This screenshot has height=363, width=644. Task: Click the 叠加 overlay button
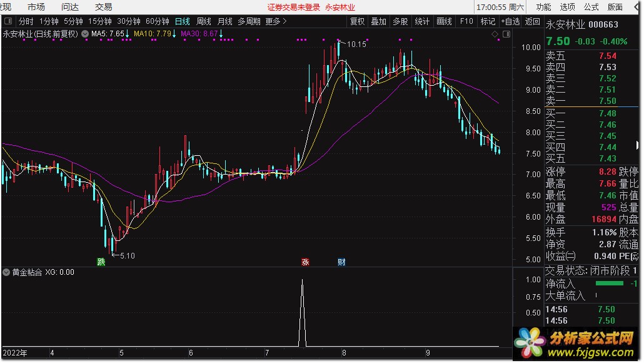(x=379, y=21)
